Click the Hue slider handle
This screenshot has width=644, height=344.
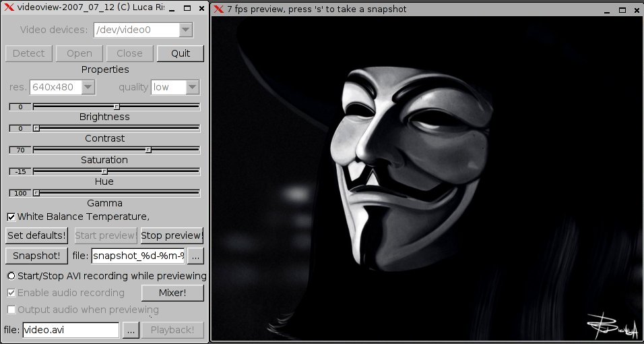coord(104,171)
